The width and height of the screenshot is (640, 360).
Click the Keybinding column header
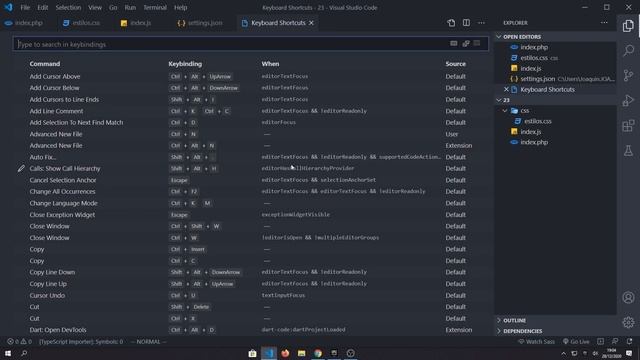[185, 64]
